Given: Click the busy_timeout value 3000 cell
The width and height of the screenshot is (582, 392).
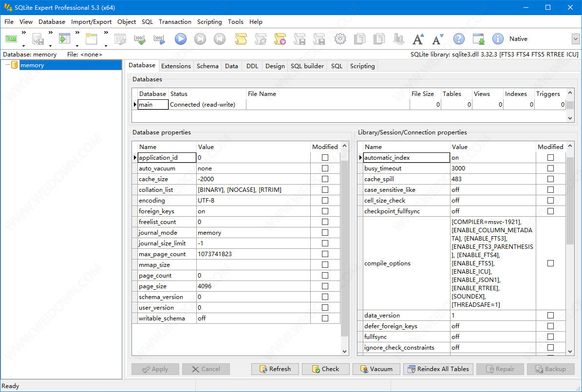Looking at the screenshot, I should [493, 168].
